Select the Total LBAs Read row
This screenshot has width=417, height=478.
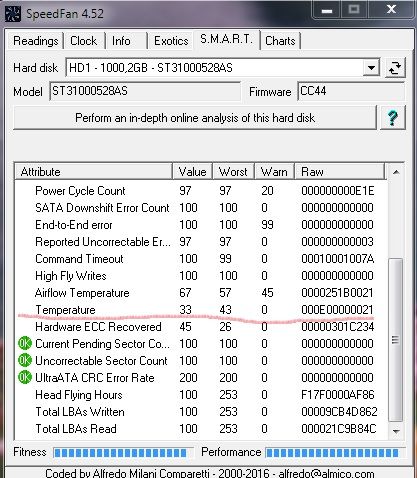pyautogui.click(x=201, y=429)
